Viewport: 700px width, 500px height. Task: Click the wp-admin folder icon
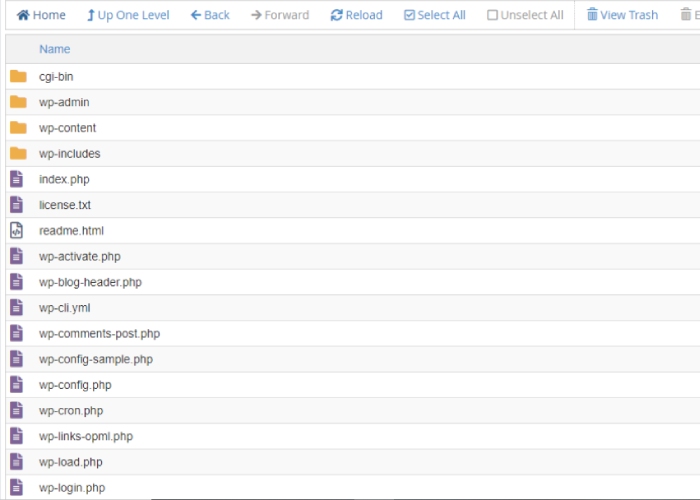tap(18, 102)
